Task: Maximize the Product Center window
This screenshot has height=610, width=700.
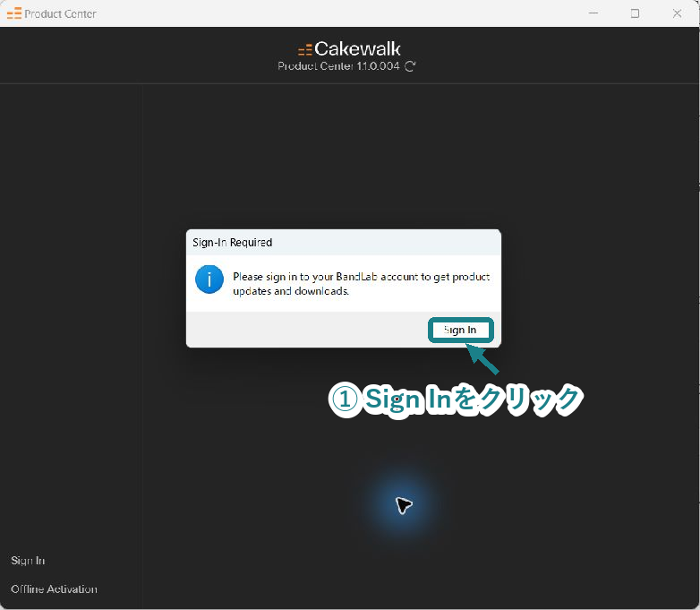Action: (635, 13)
